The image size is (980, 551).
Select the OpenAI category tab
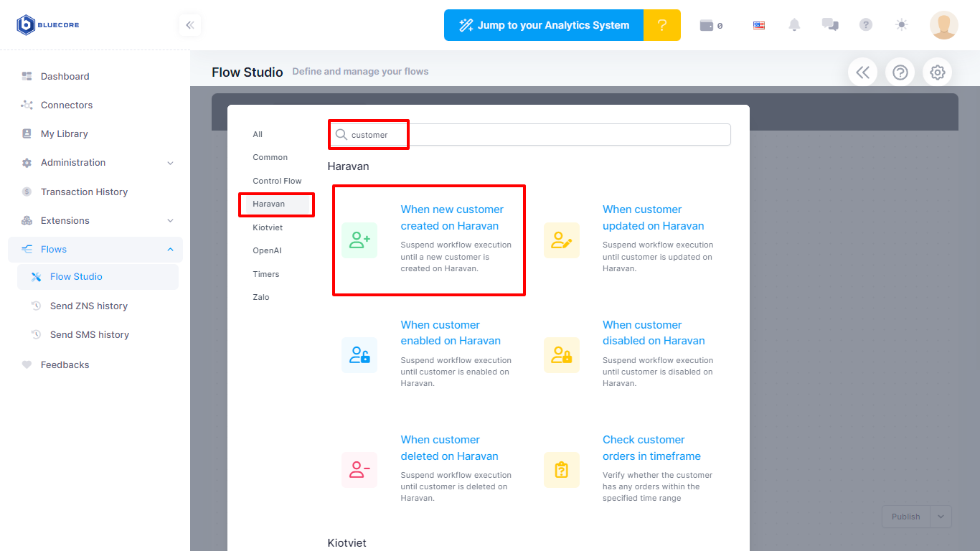267,250
